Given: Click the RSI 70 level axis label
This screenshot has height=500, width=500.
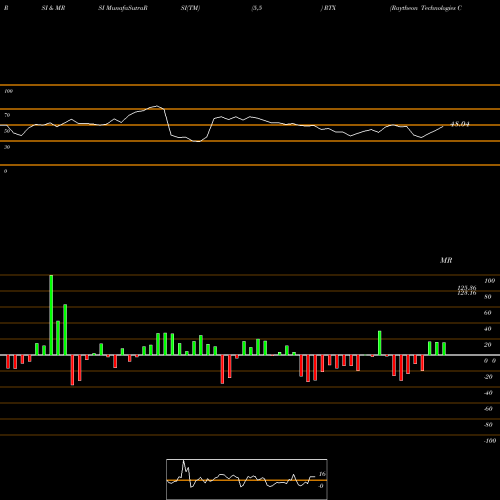Looking at the screenshot, I should pyautogui.click(x=7, y=115).
